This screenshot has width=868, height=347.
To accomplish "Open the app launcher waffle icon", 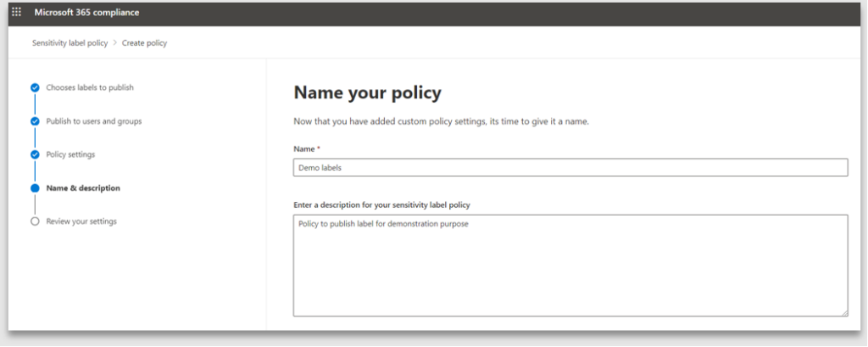I will [16, 13].
